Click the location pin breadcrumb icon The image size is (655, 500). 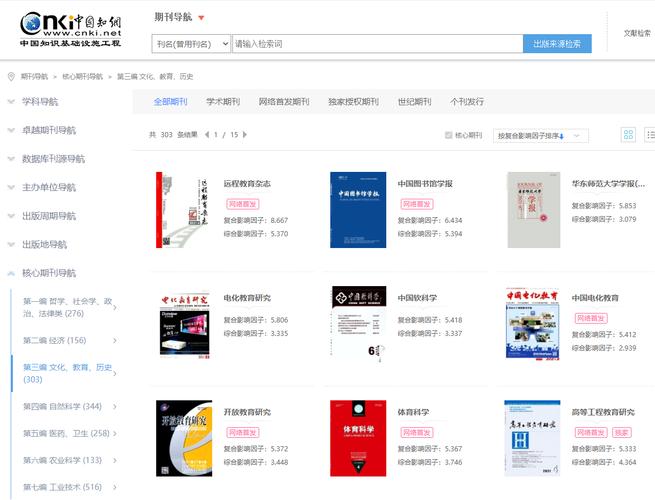coord(11,76)
